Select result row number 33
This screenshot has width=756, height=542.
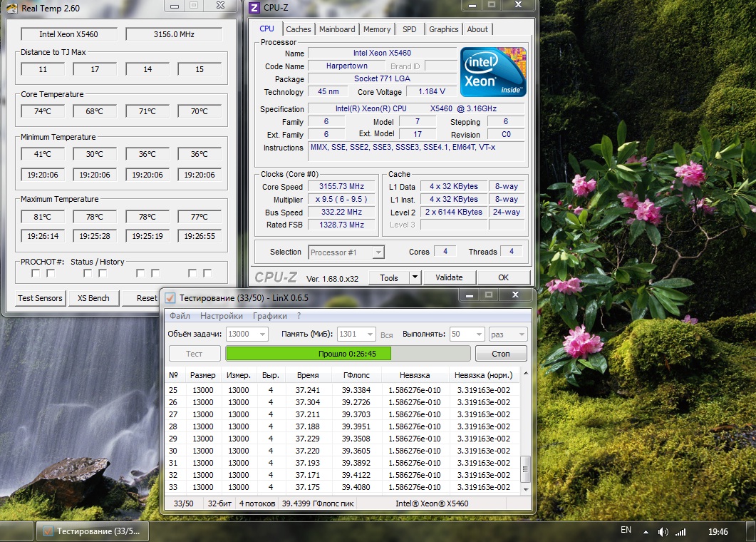click(342, 487)
